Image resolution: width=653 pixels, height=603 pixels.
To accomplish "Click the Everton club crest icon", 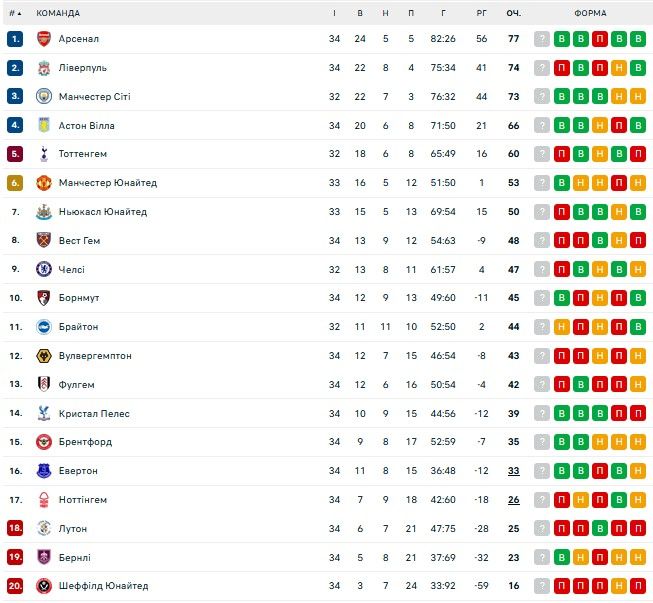I will 43,471.
